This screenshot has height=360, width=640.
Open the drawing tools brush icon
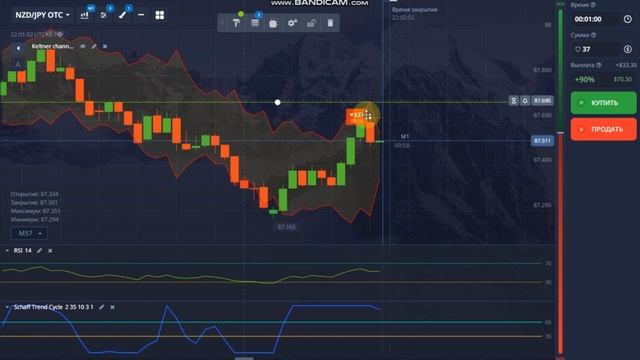(x=122, y=15)
